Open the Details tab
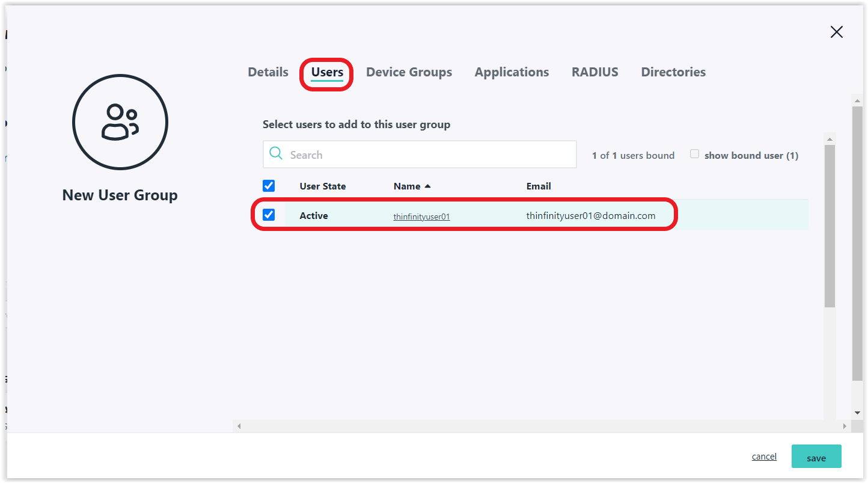Screen dimensions: 868x483 [x=268, y=72]
